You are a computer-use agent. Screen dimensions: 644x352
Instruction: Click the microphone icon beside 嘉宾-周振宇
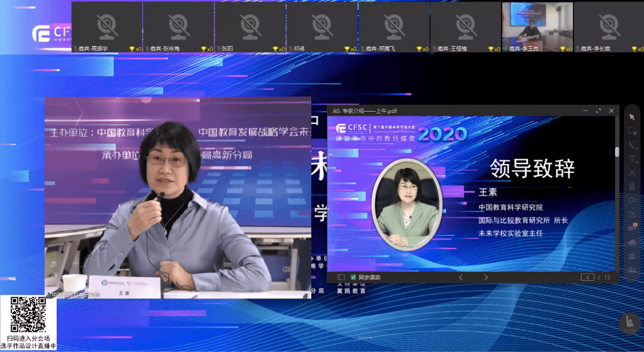(x=76, y=49)
